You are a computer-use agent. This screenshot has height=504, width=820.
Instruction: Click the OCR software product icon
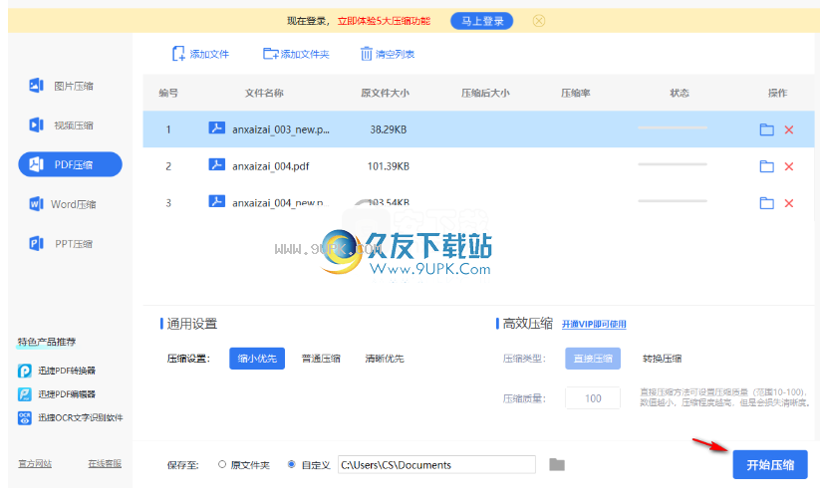(x=25, y=417)
